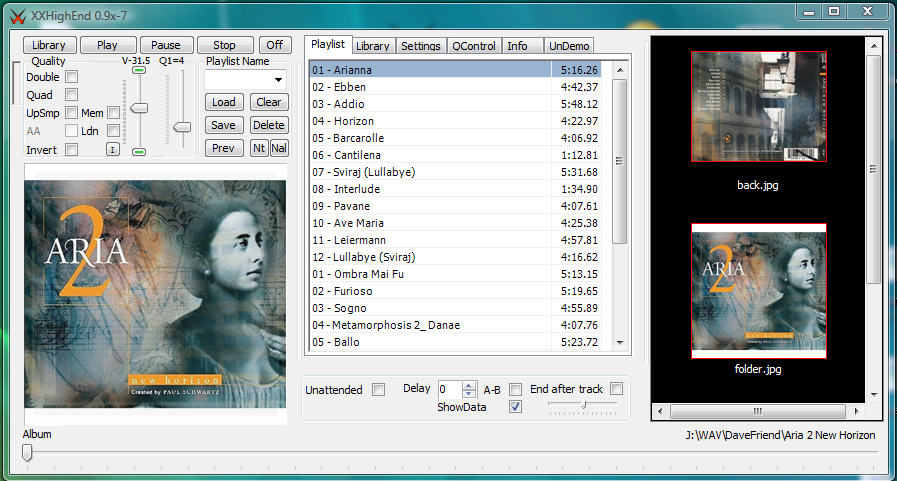This screenshot has width=897, height=481.
Task: Click the playlist vertical scrollbar thumb
Action: [x=620, y=161]
